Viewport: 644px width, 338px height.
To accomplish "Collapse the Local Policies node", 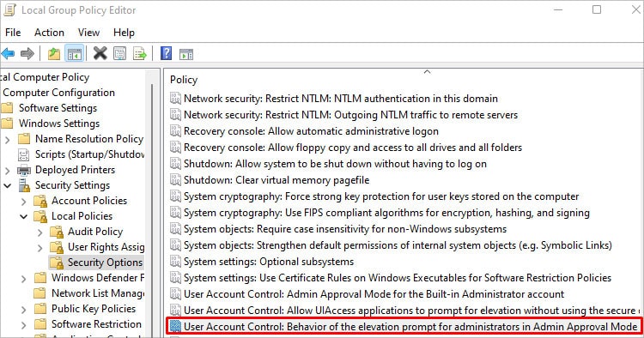I will 24,216.
